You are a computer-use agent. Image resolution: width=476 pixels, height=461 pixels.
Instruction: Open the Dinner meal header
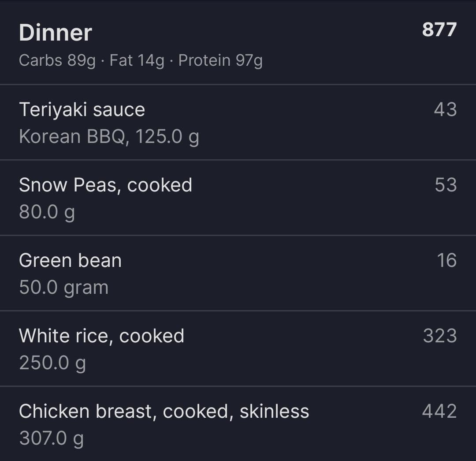[x=238, y=42]
